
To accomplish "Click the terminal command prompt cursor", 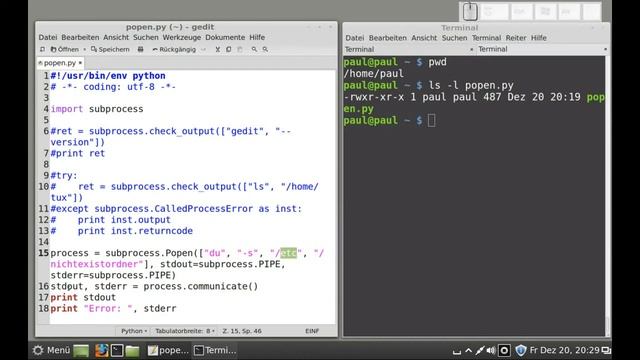I will (431, 121).
